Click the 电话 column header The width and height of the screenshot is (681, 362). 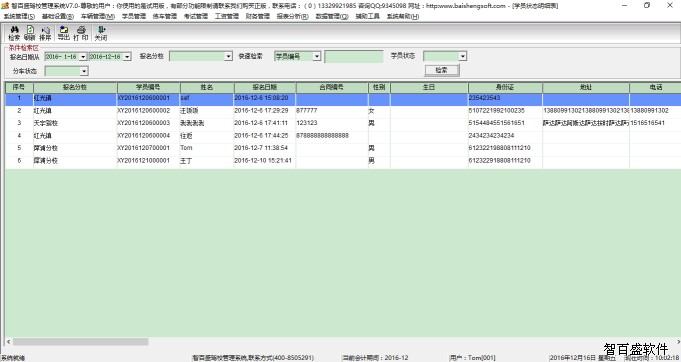tap(655, 87)
